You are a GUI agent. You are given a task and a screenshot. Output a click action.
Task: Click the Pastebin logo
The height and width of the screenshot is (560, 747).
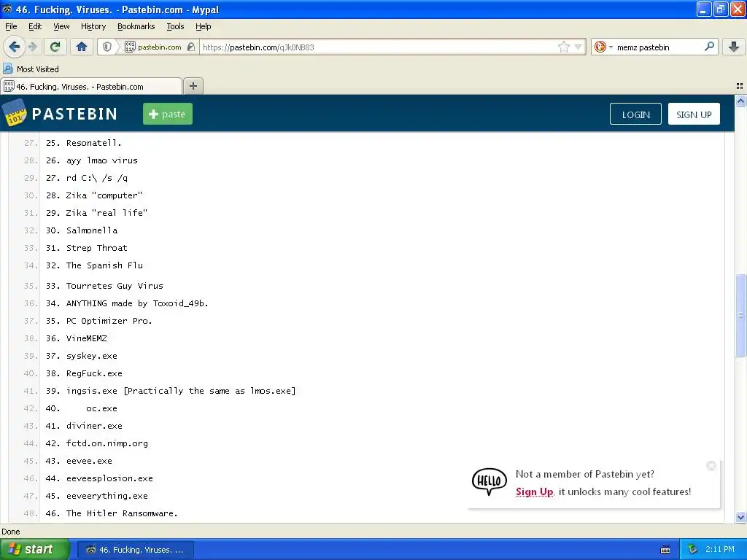[x=60, y=113]
